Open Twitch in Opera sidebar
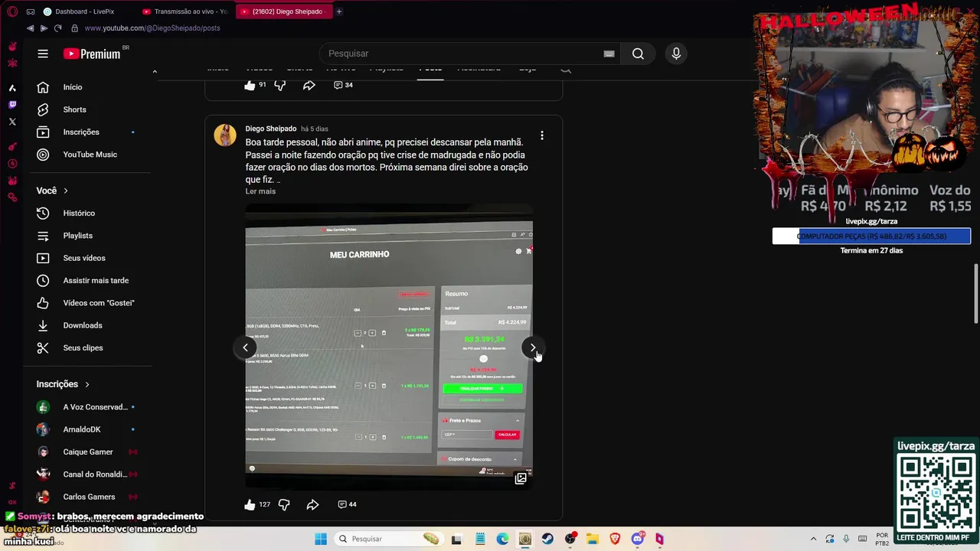Screen dimensions: 980x551 (12, 105)
